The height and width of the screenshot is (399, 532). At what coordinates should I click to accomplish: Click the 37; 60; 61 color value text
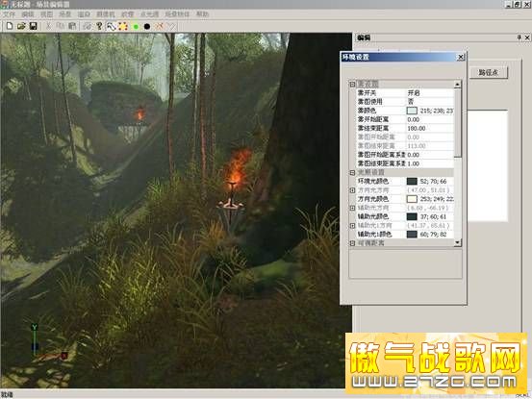(x=433, y=216)
